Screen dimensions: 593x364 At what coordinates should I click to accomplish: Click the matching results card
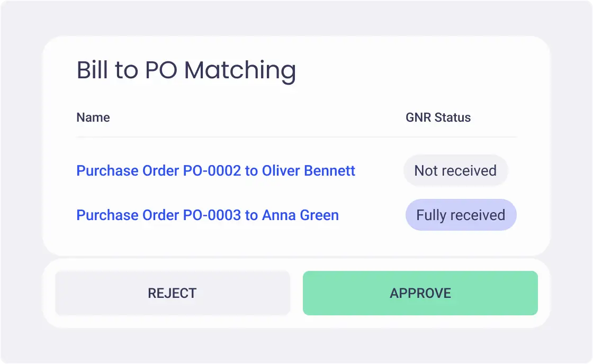296,143
